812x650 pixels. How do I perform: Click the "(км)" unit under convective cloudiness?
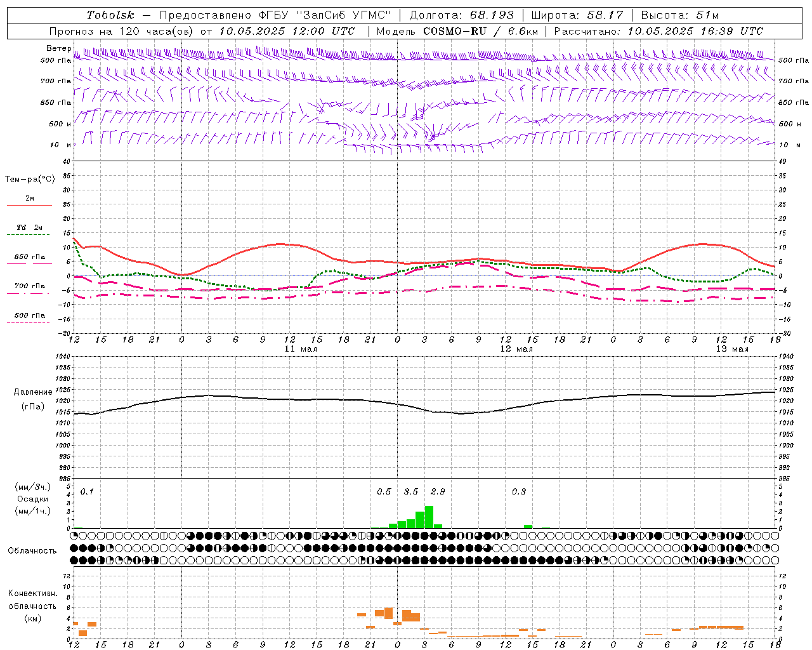click(x=32, y=618)
